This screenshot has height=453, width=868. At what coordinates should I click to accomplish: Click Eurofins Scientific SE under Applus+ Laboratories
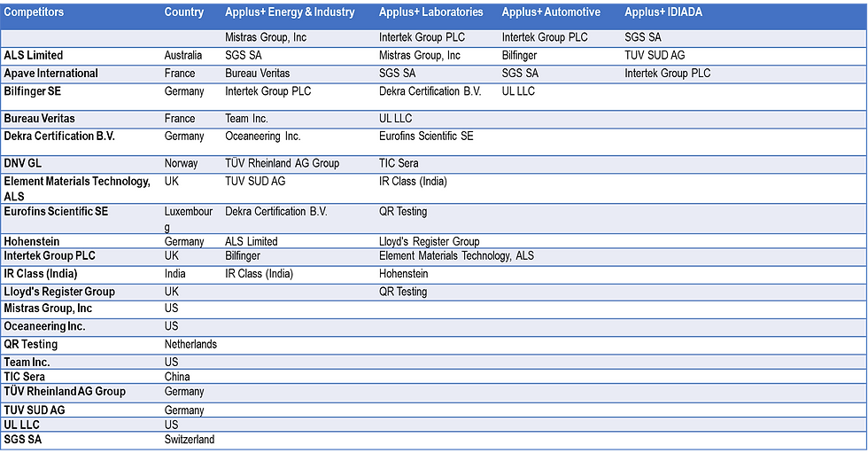tap(426, 137)
